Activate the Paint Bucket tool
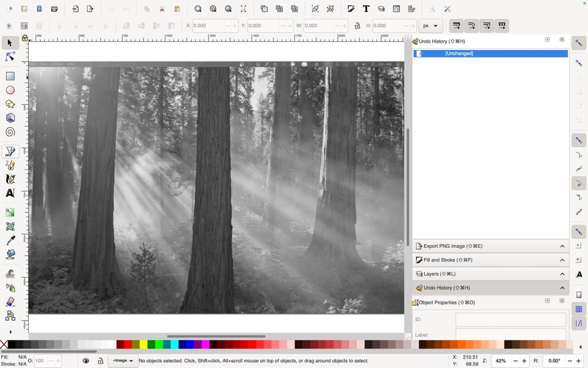 pyautogui.click(x=10, y=254)
